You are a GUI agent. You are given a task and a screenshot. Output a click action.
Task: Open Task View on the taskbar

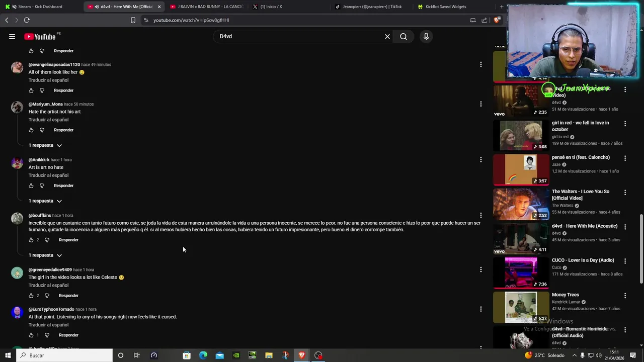[x=136, y=355]
